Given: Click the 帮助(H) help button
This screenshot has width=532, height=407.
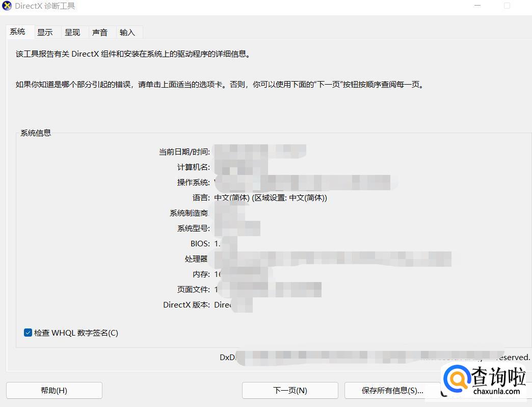Looking at the screenshot, I should 54,390.
